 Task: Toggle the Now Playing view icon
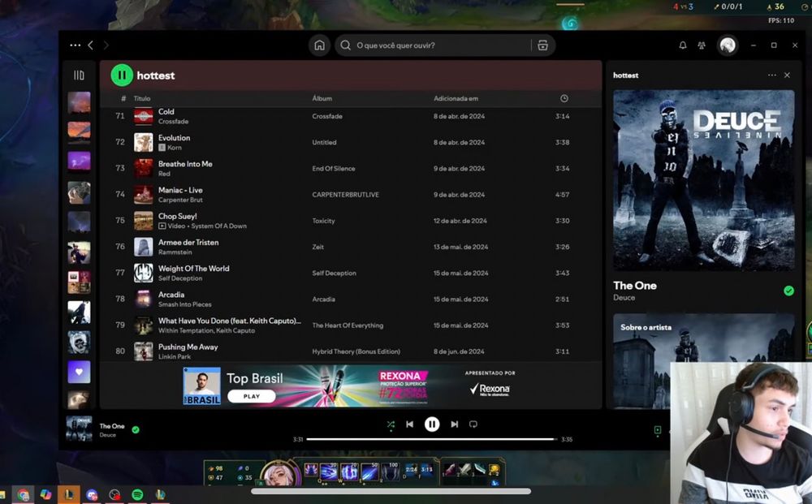[657, 430]
